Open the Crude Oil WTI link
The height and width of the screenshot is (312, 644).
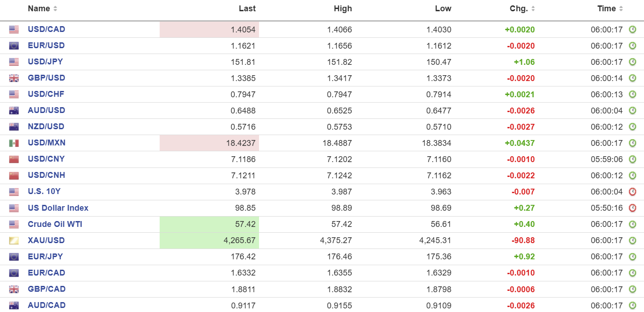55,224
